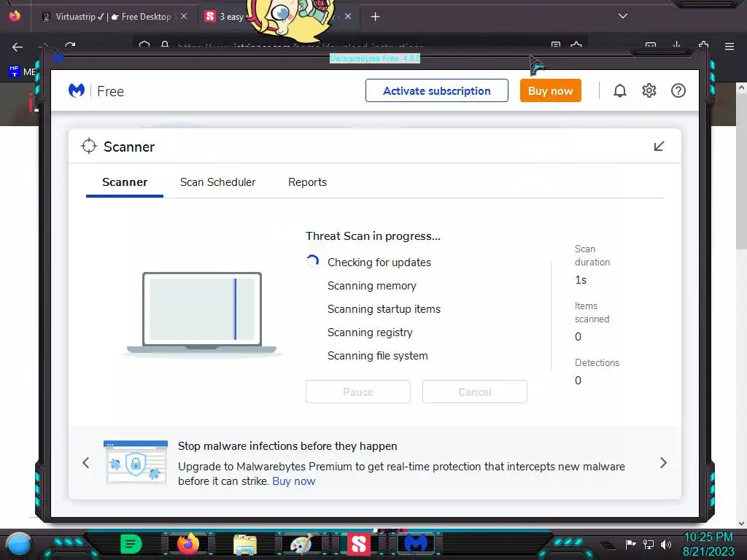Click the Malwarebytes Free window title text
747x560 pixels.
pyautogui.click(x=375, y=58)
